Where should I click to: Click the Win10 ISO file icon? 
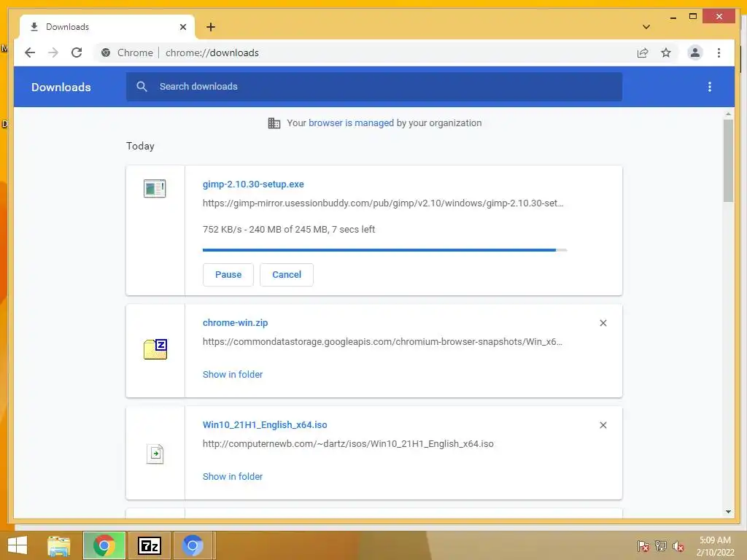point(155,454)
